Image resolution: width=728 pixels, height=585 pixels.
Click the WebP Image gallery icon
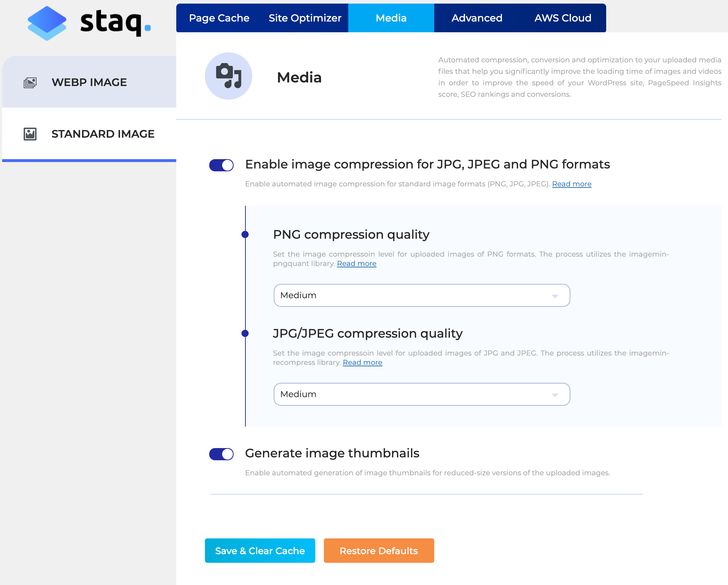[x=30, y=82]
